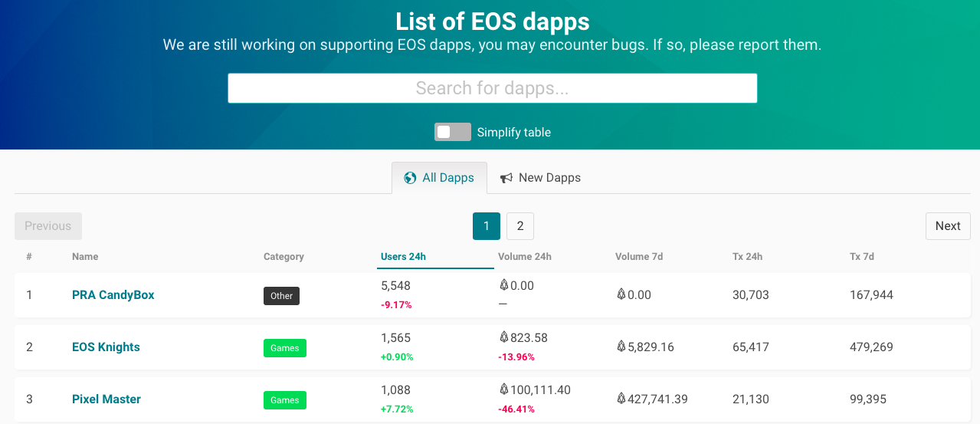Viewport: 980px width, 424px height.
Task: Click EOS symbol beside PRA CandyBox Volume 24h
Action: [503, 285]
